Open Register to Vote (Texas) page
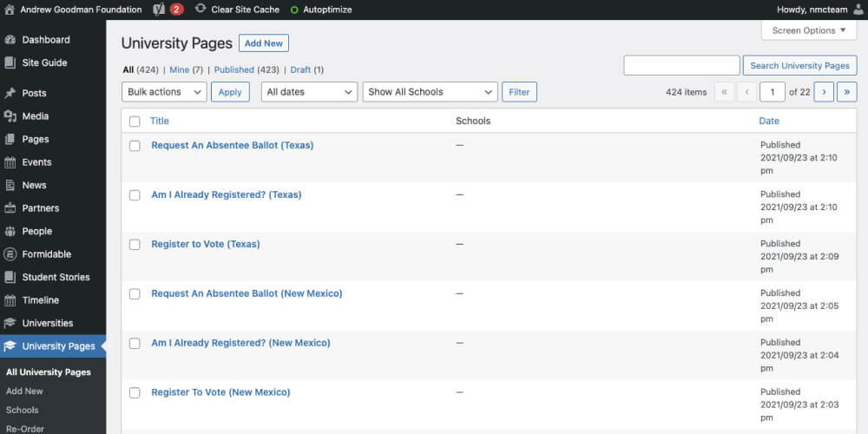This screenshot has width=868, height=434. 206,244
